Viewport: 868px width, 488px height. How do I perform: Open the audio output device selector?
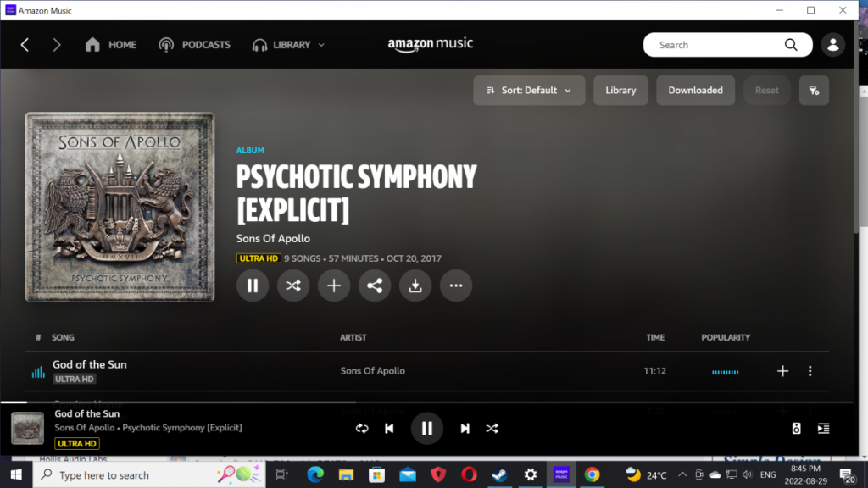(796, 428)
